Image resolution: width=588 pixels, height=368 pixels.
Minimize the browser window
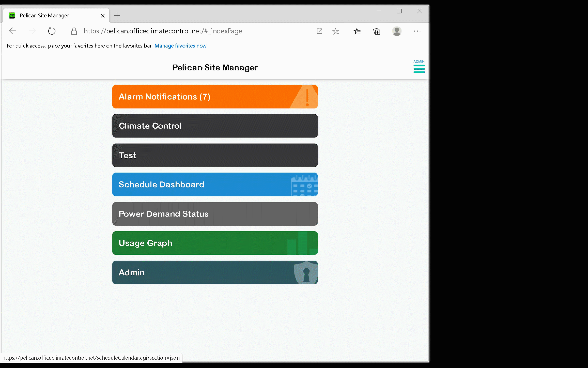tap(379, 11)
